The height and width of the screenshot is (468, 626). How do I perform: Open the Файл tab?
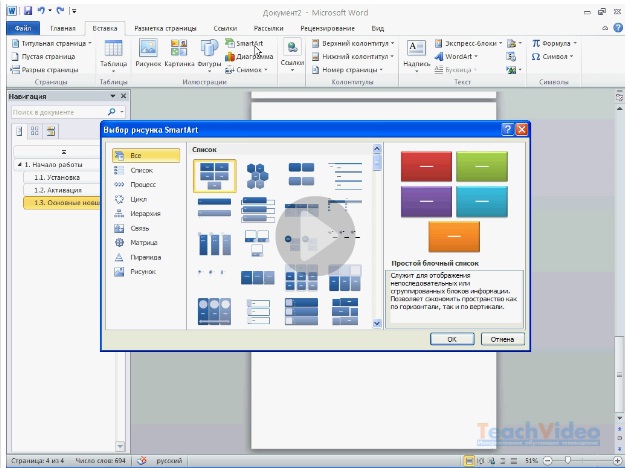23,28
